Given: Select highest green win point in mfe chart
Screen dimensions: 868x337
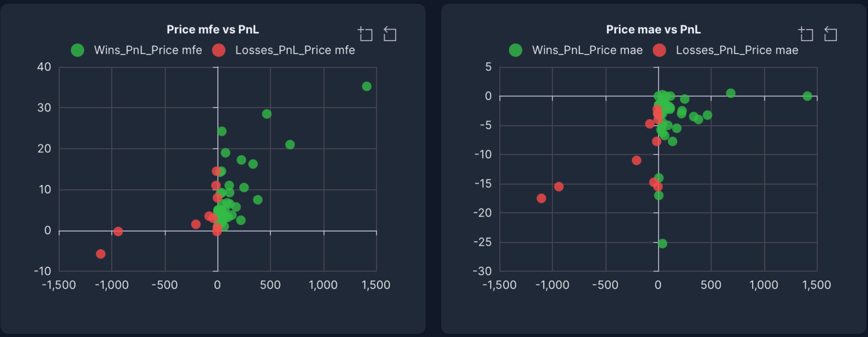Looking at the screenshot, I should [x=367, y=86].
